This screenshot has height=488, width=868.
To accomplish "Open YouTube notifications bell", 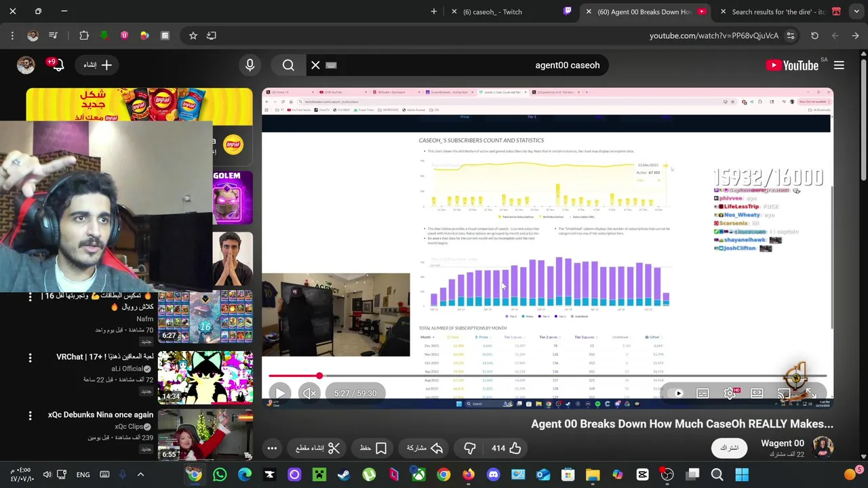I will (x=58, y=64).
